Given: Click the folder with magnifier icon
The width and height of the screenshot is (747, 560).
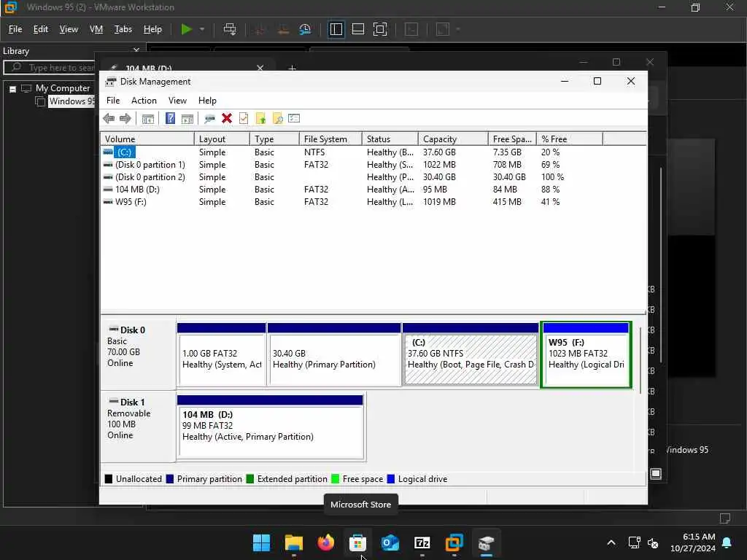Looking at the screenshot, I should (x=277, y=118).
